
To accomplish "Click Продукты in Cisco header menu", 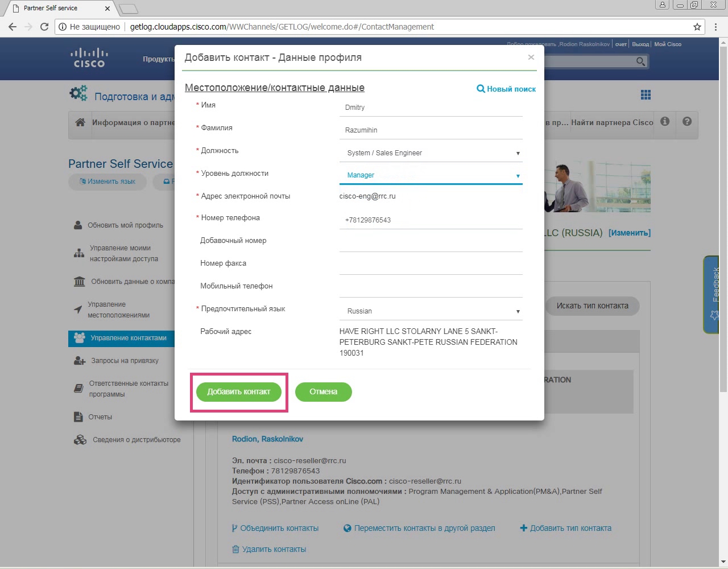I will coord(159,59).
